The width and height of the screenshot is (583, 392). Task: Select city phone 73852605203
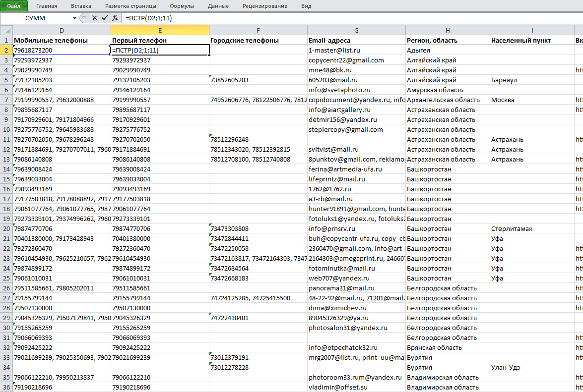(x=258, y=80)
